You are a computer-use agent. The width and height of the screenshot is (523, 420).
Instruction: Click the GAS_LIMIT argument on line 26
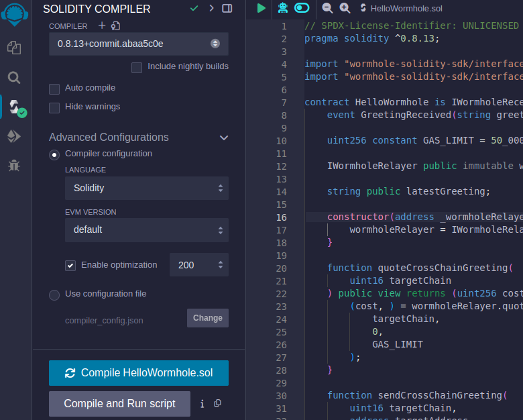point(398,344)
